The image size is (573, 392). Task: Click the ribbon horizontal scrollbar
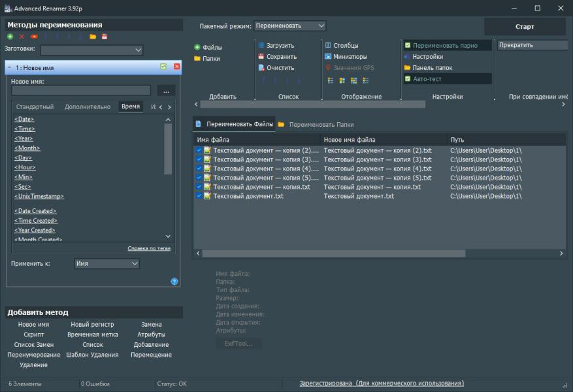312,105
